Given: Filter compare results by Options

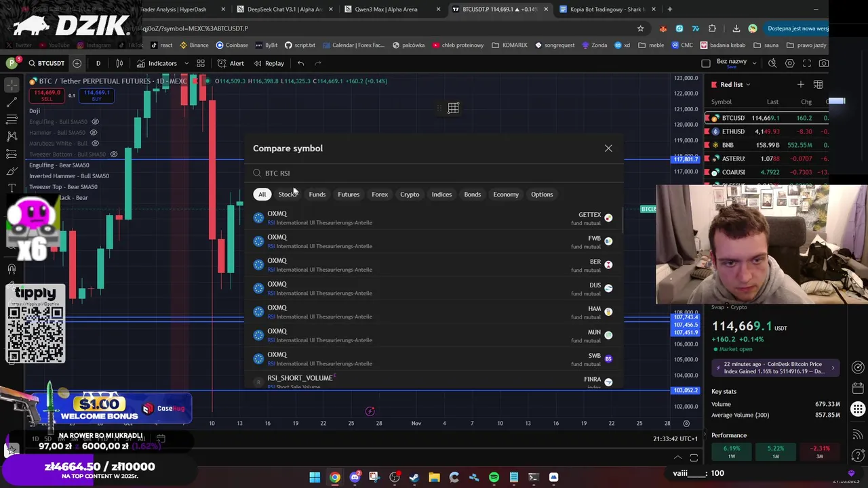Looking at the screenshot, I should point(542,195).
